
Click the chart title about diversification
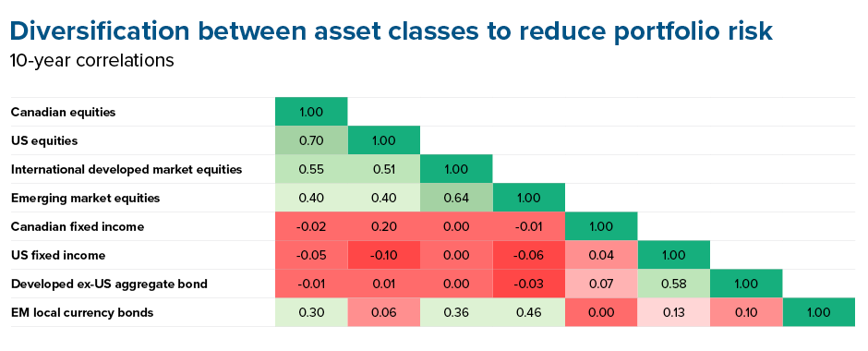pos(392,32)
